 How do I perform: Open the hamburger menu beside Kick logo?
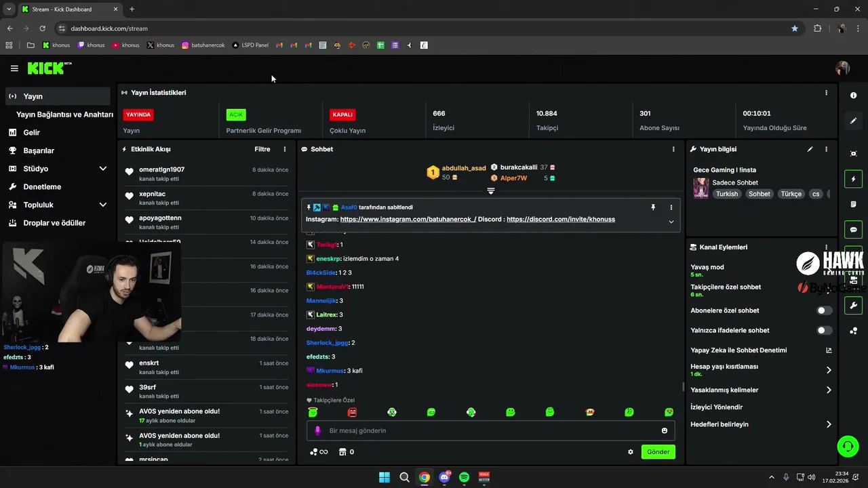(14, 68)
